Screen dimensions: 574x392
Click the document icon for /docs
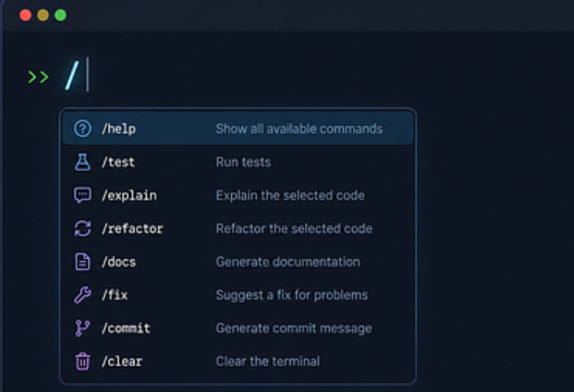pos(82,262)
